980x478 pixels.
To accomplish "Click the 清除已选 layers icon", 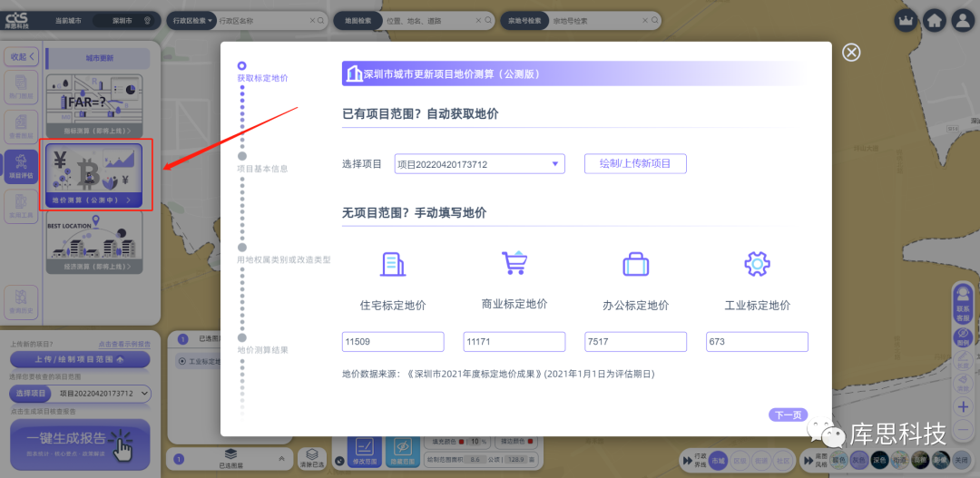I will 312,458.
